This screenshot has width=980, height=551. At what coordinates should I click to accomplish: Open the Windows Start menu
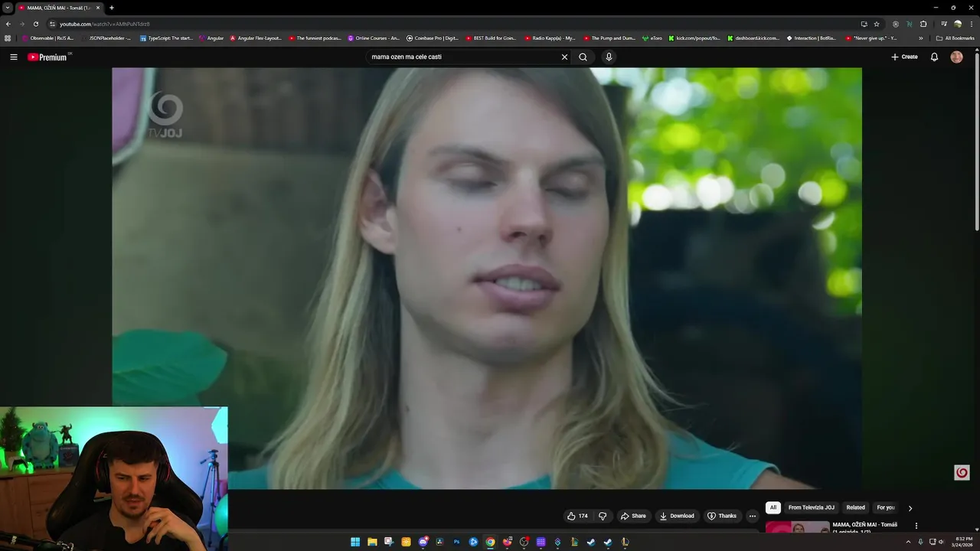pyautogui.click(x=355, y=542)
